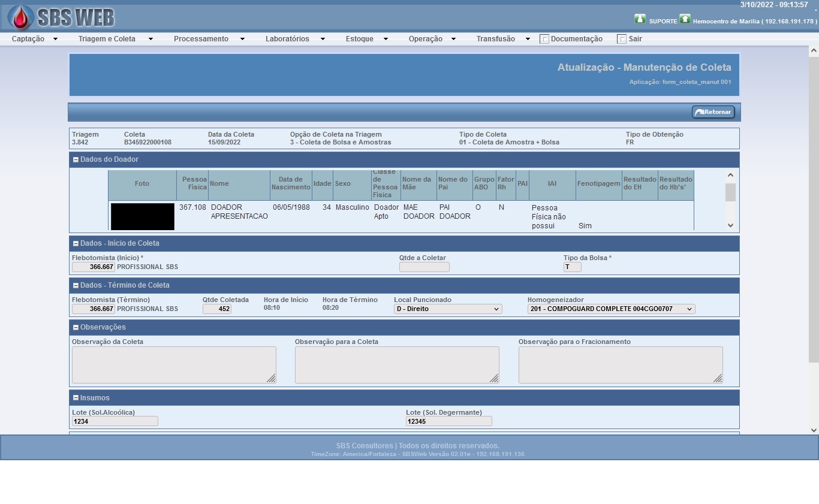The height and width of the screenshot is (504, 819).
Task: Click the Retornar button
Action: (x=713, y=112)
